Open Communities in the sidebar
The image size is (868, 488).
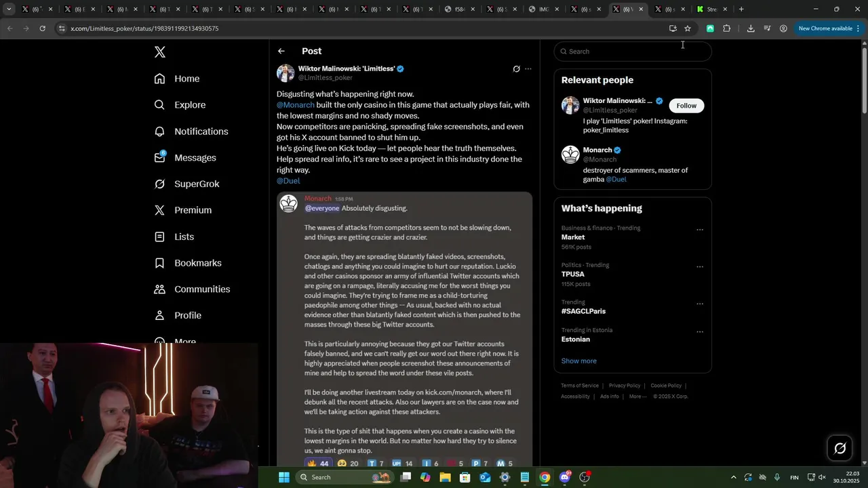[192, 289]
